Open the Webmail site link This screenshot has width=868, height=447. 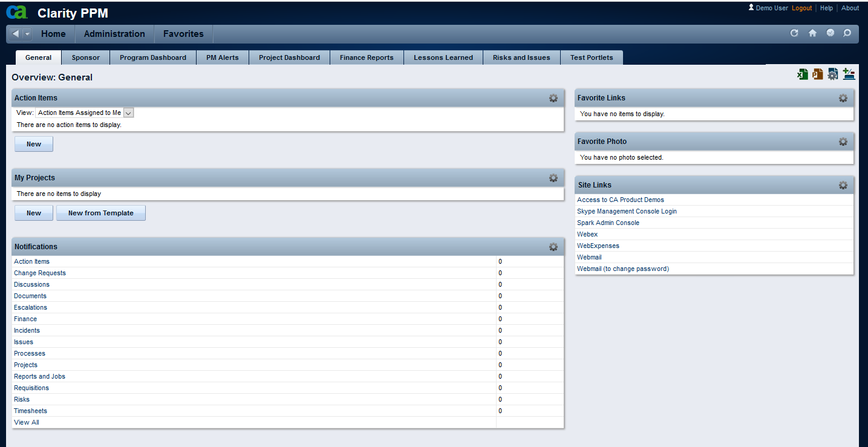pyautogui.click(x=589, y=257)
